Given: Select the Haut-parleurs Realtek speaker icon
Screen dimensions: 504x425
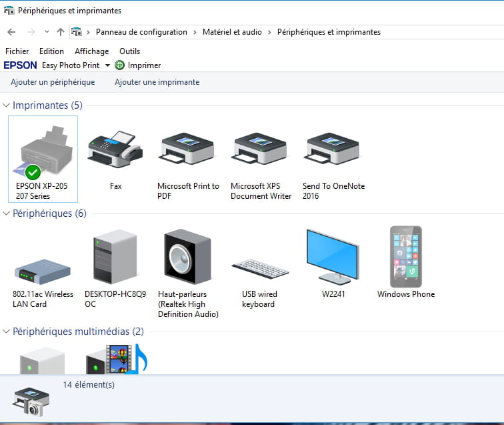Looking at the screenshot, I should (x=188, y=257).
